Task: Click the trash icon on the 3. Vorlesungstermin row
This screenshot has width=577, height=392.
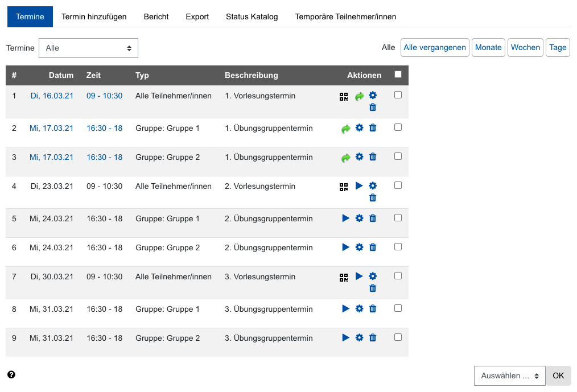Action: click(373, 288)
